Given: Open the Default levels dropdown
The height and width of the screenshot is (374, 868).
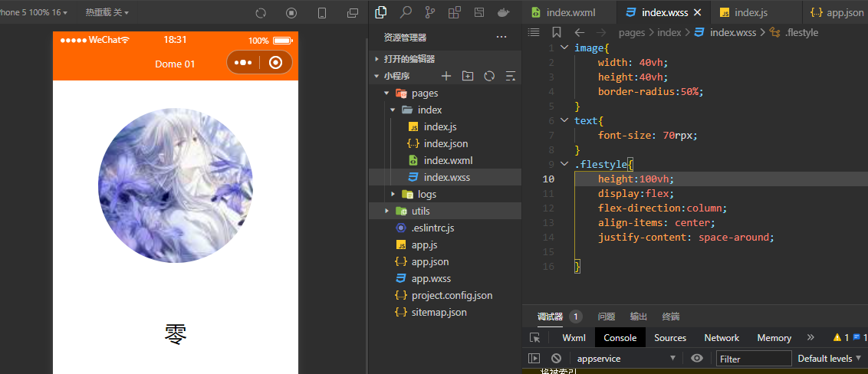Looking at the screenshot, I should tap(829, 359).
